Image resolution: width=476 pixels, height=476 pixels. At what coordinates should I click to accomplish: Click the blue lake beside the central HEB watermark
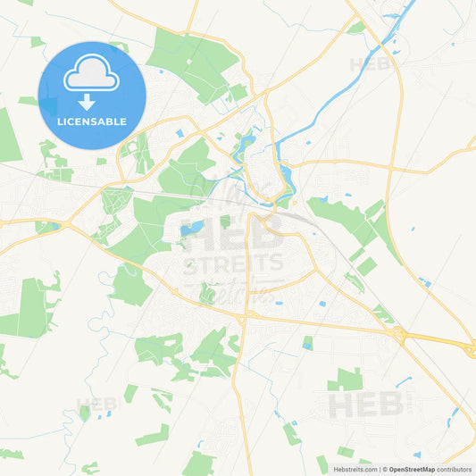pos(192,229)
